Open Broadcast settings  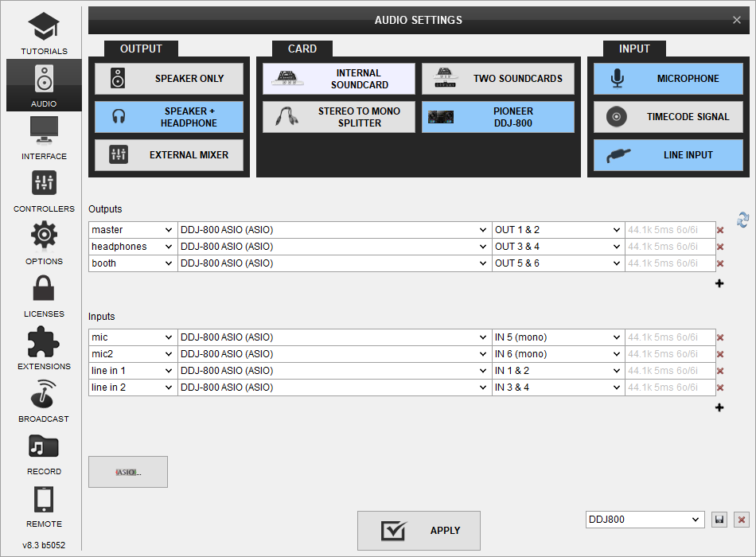click(x=44, y=400)
